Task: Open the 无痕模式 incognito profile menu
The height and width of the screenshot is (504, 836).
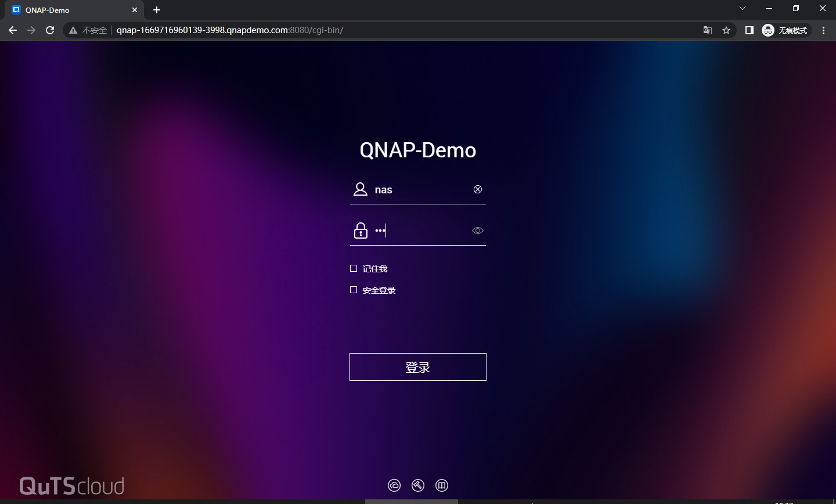Action: pos(785,30)
